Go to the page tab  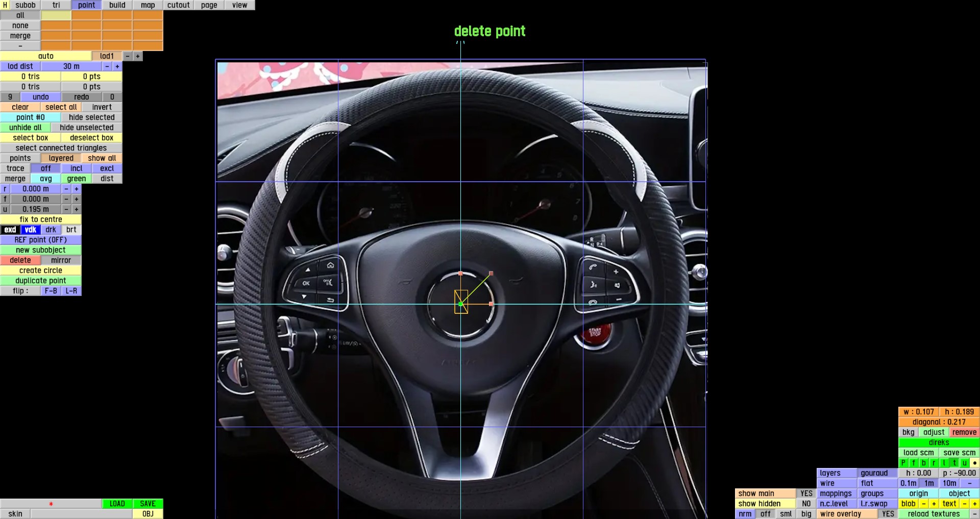coord(209,5)
